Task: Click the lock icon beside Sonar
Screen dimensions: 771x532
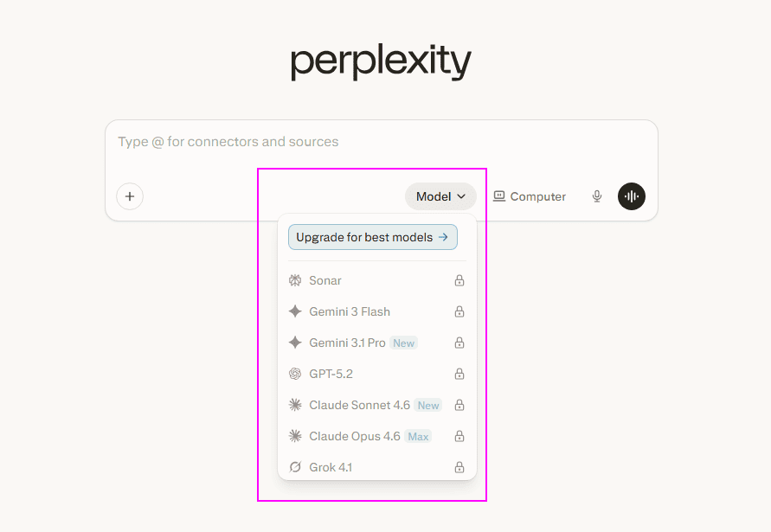Action: click(x=459, y=280)
